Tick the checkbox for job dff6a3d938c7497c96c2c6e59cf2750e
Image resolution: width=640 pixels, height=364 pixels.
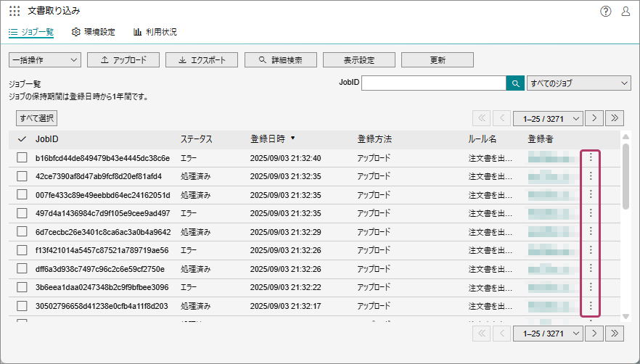[22, 269]
